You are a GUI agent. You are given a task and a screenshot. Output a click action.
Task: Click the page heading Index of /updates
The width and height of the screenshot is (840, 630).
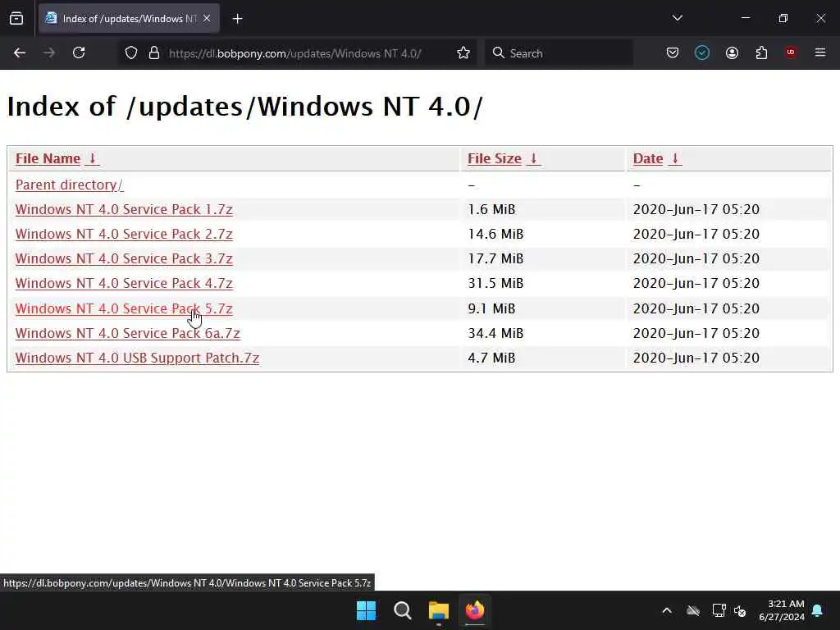pos(244,106)
